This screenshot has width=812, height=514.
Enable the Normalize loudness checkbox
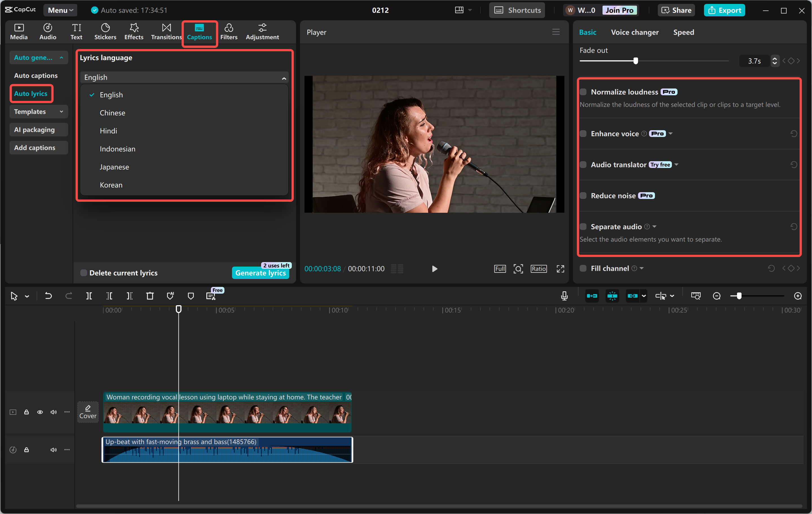[x=583, y=92]
